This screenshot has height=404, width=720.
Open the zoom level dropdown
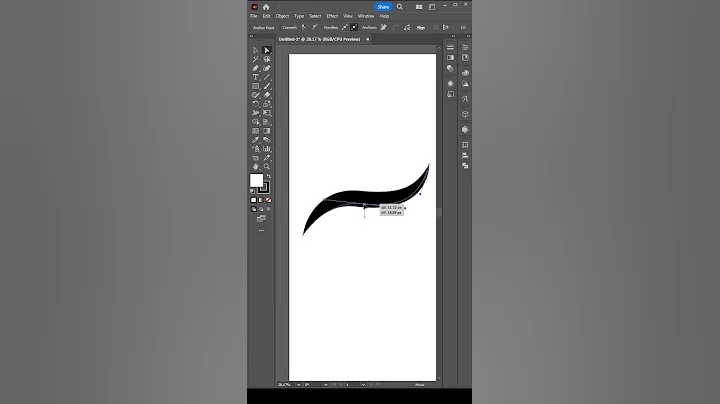(x=298, y=385)
